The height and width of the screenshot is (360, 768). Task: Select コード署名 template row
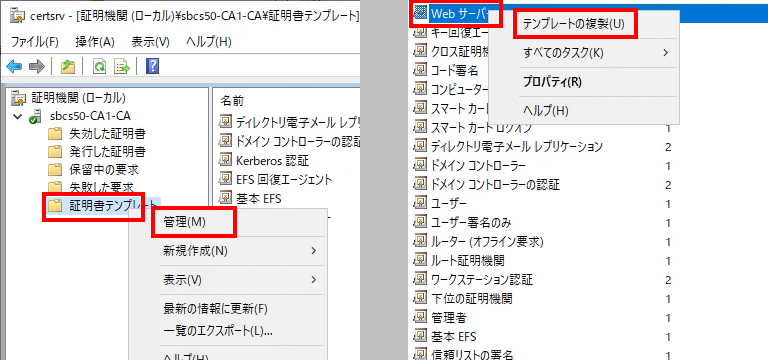[455, 71]
